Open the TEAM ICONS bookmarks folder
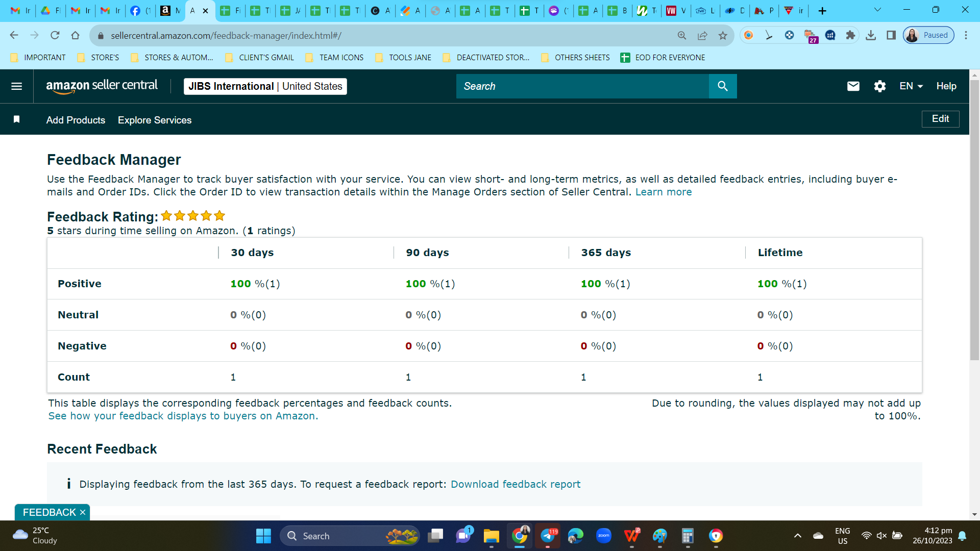 coord(335,58)
